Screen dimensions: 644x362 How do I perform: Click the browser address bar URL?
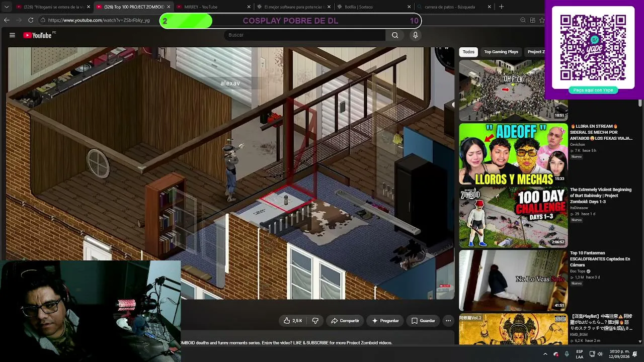[x=99, y=20]
